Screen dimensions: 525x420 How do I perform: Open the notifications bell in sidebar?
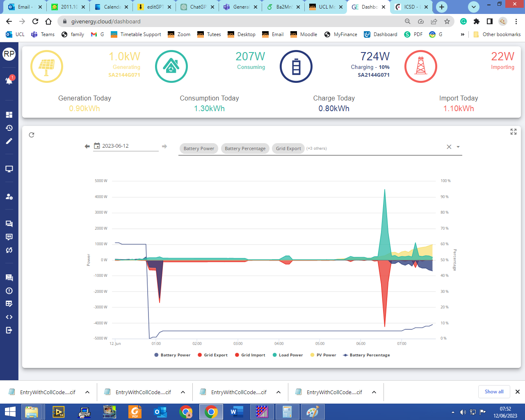[9, 80]
